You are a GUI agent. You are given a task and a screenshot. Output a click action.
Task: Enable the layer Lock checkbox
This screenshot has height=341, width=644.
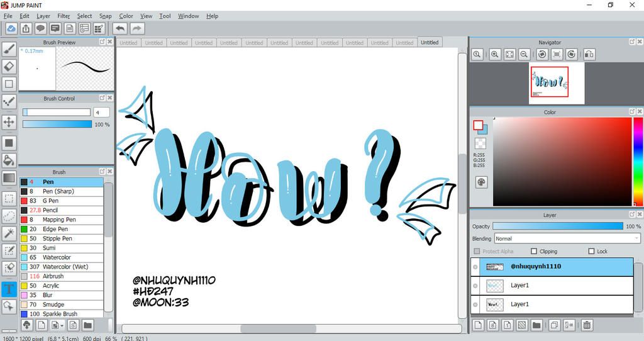coord(591,251)
